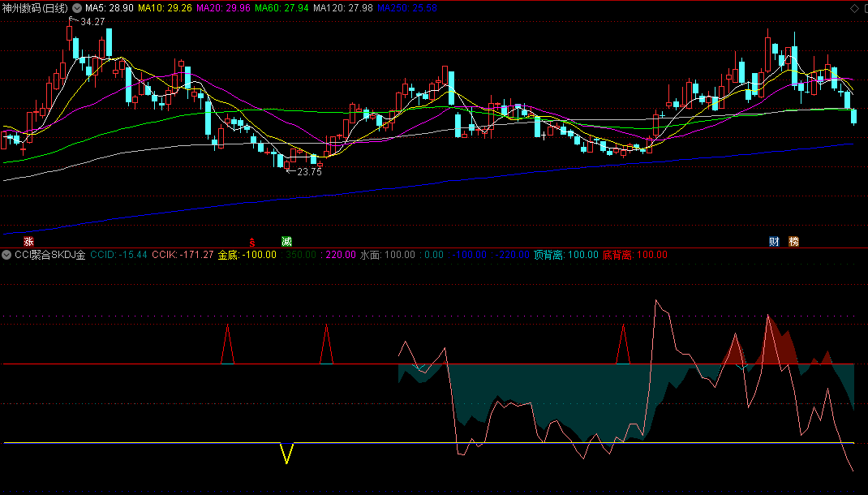Click the CCIK: -171.27 value
868x495 pixels.
click(x=183, y=255)
